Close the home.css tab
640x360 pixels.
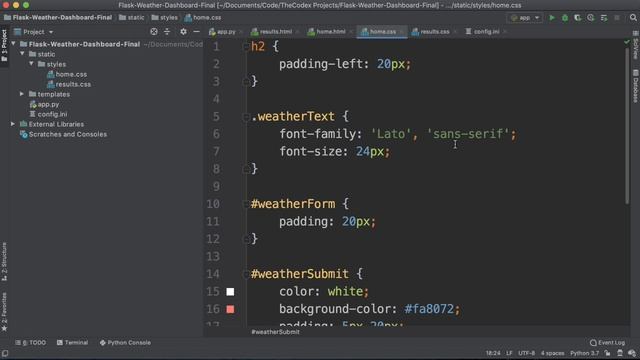402,32
